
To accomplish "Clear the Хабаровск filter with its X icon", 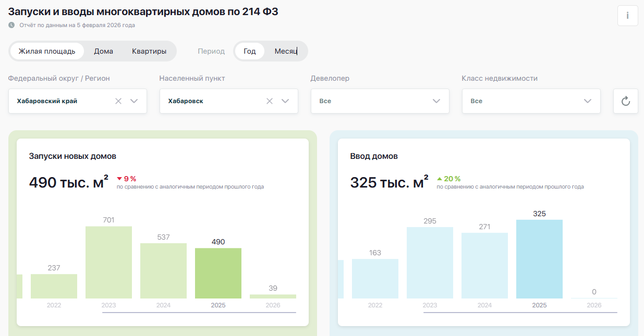I will 269,101.
